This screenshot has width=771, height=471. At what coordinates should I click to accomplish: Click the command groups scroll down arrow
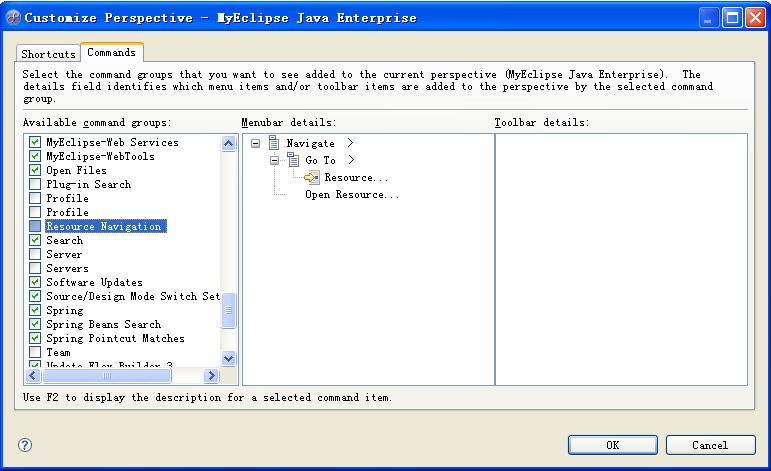pyautogui.click(x=228, y=358)
